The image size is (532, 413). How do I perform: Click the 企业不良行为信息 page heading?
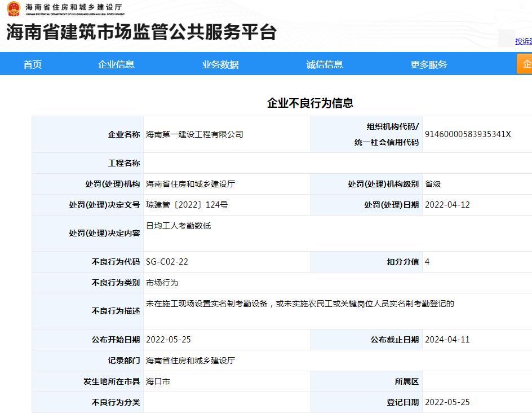pos(310,103)
